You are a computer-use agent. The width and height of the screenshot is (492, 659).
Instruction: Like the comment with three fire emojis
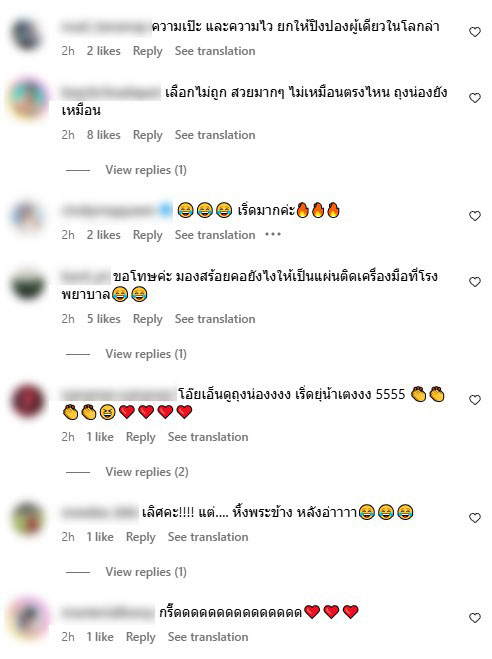pos(475,216)
